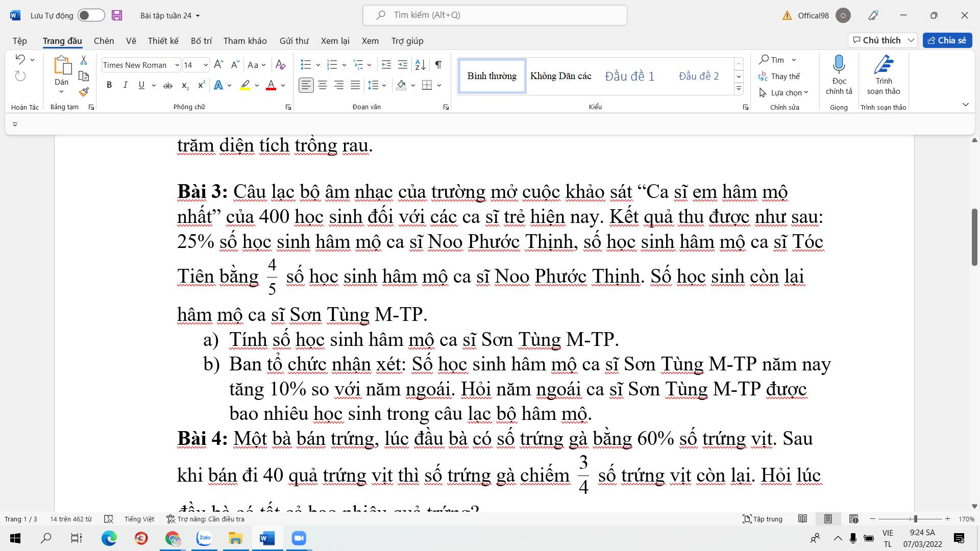
Task: Apply the yellow text highlight color
Action: pyautogui.click(x=245, y=85)
